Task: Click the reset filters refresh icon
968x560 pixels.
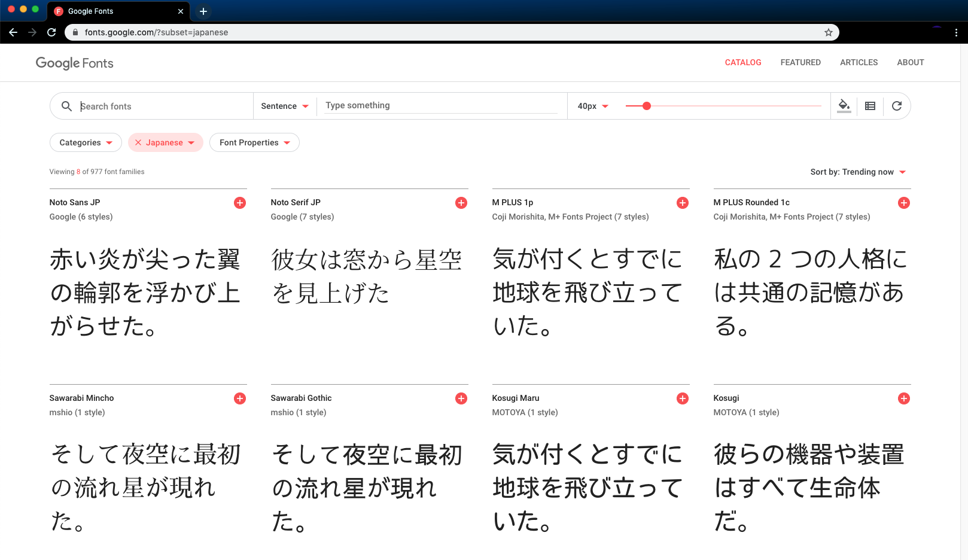Action: tap(897, 106)
